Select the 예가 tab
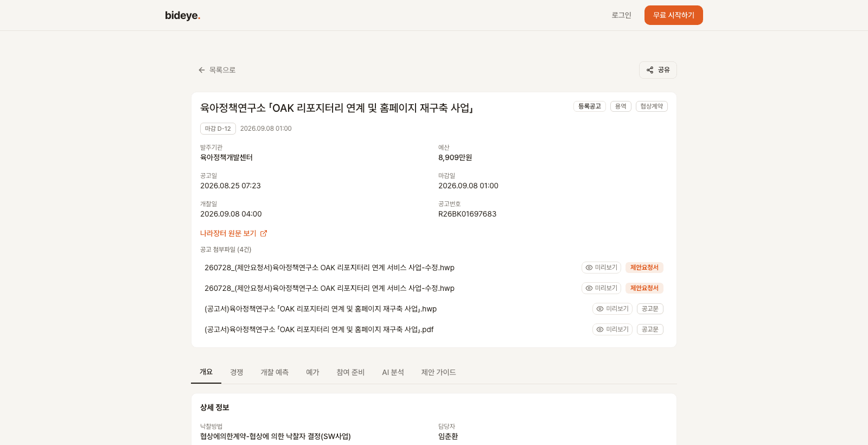Screen dimensions: 868x445 [312, 372]
